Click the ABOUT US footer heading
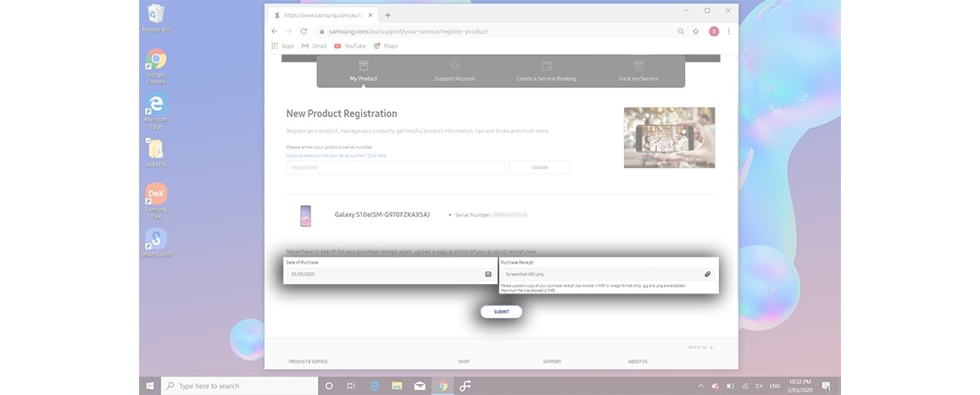Screen dimensions: 980x395 pos(638,362)
